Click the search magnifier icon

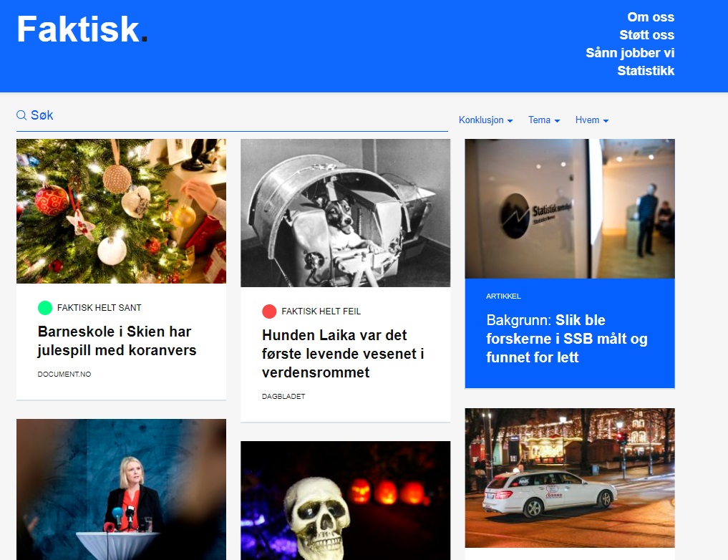click(21, 115)
